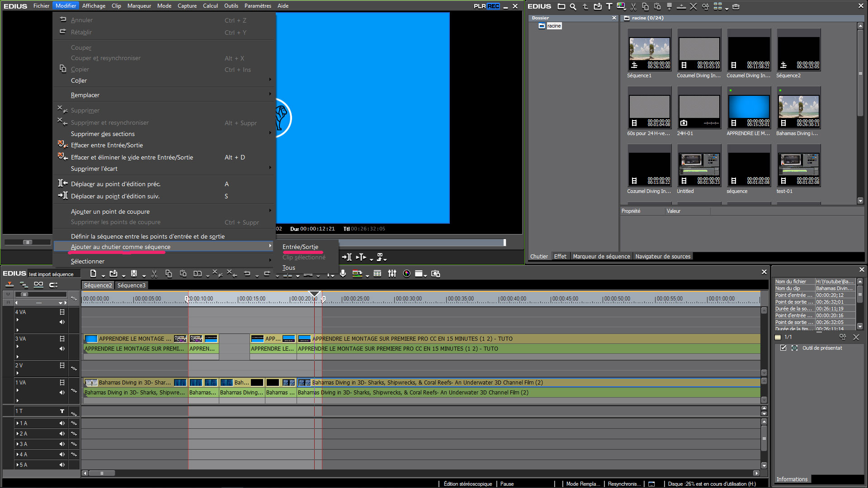Click the timeline Undo arrow icon
Screen dimensions: 868x488
[247, 273]
